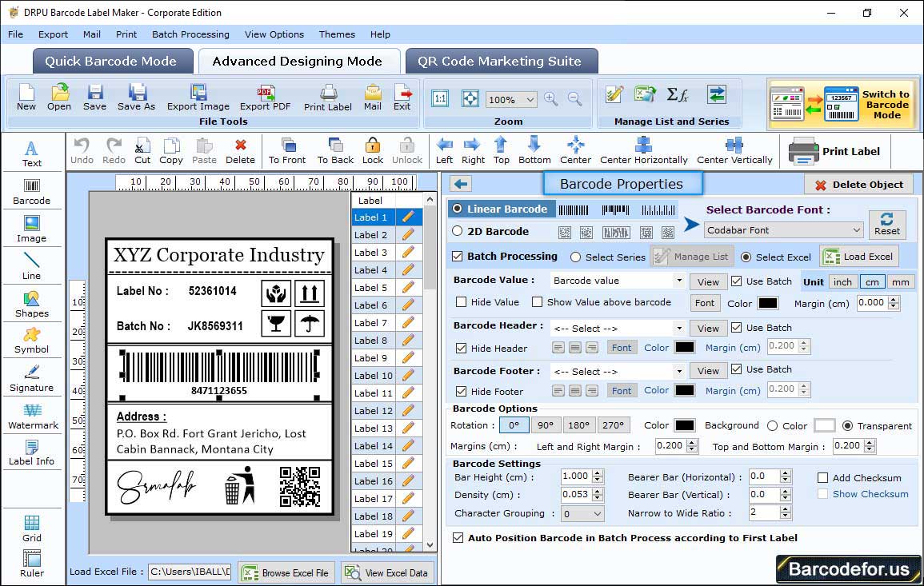Screen dimensions: 924x586
Task: Delete selected object via toolbar
Action: click(241, 151)
